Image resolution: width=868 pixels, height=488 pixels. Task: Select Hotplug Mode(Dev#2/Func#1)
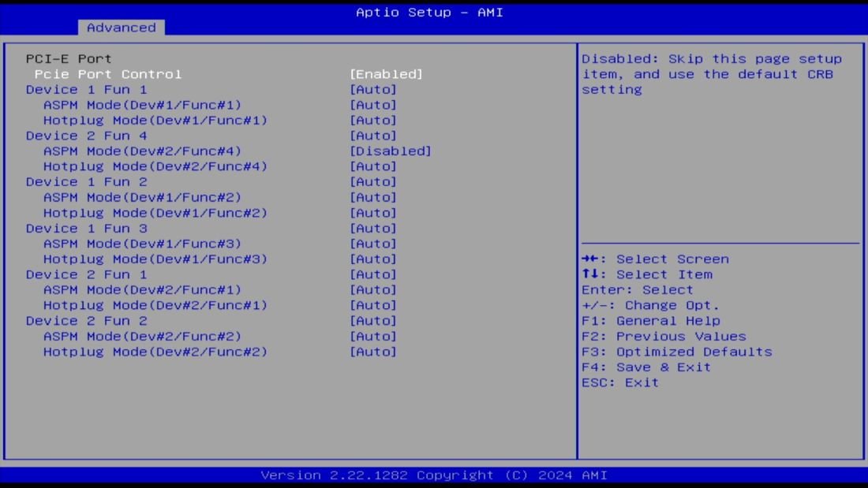point(155,305)
